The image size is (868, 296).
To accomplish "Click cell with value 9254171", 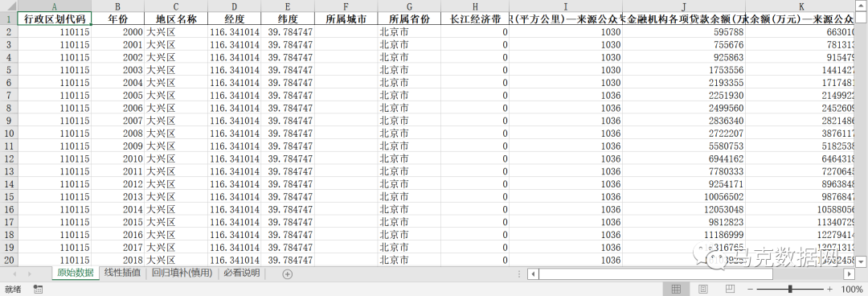I will pyautogui.click(x=684, y=184).
